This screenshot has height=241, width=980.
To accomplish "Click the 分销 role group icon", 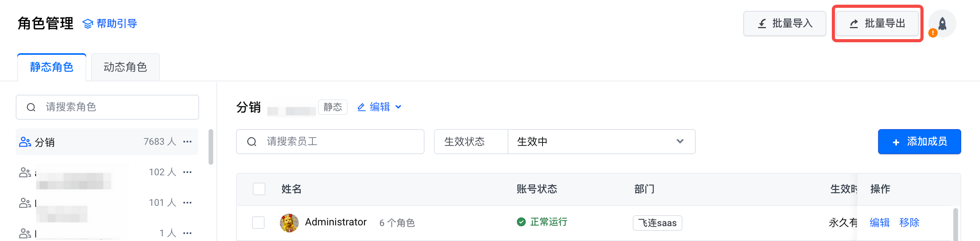I will [x=25, y=142].
